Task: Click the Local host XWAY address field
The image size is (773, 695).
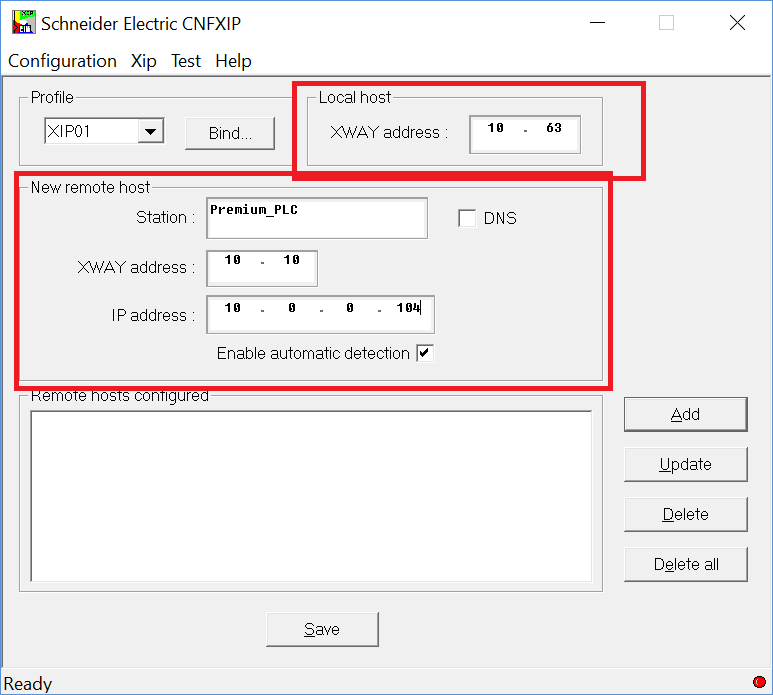Action: (x=525, y=134)
